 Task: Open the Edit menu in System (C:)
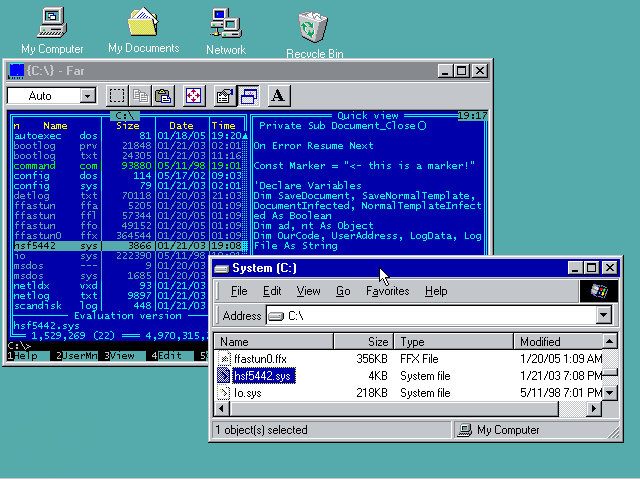(272, 291)
